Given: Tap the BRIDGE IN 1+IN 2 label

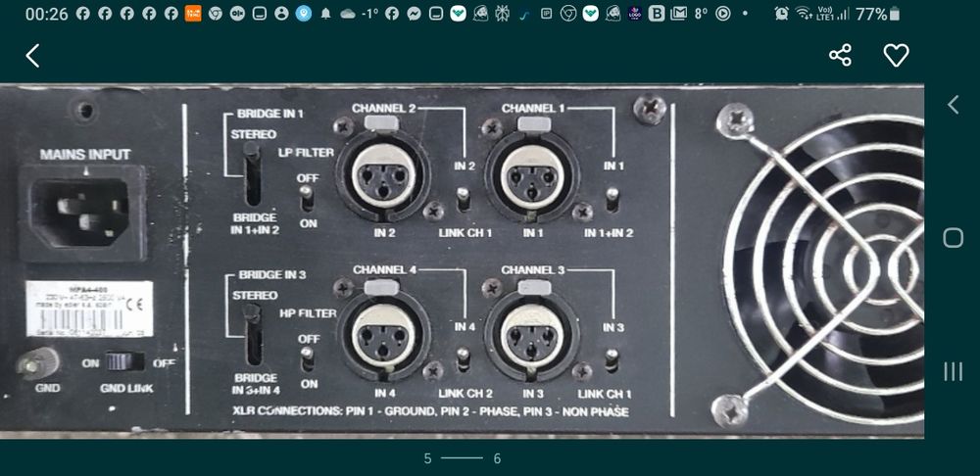Looking at the screenshot, I should point(256,224).
